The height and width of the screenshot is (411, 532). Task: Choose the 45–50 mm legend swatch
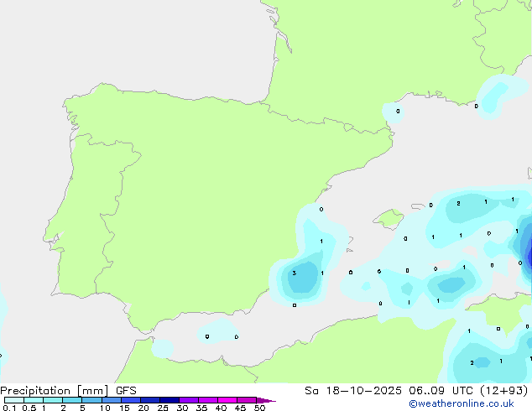247,400
